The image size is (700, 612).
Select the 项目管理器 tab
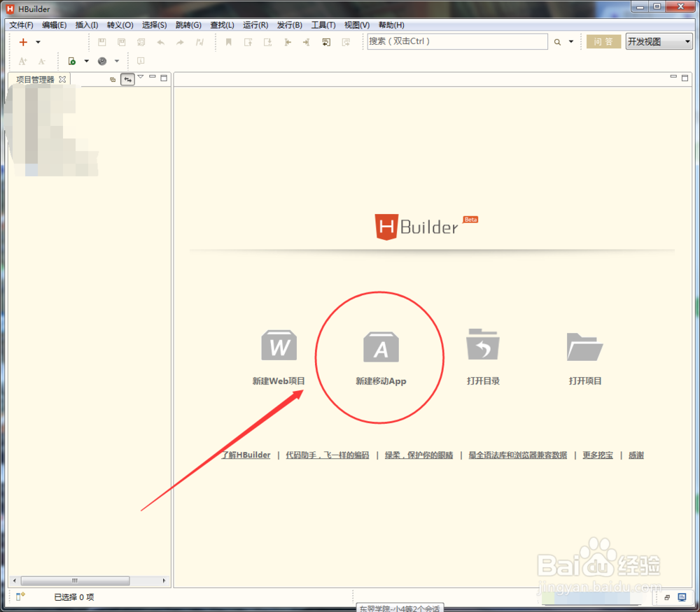pos(35,80)
